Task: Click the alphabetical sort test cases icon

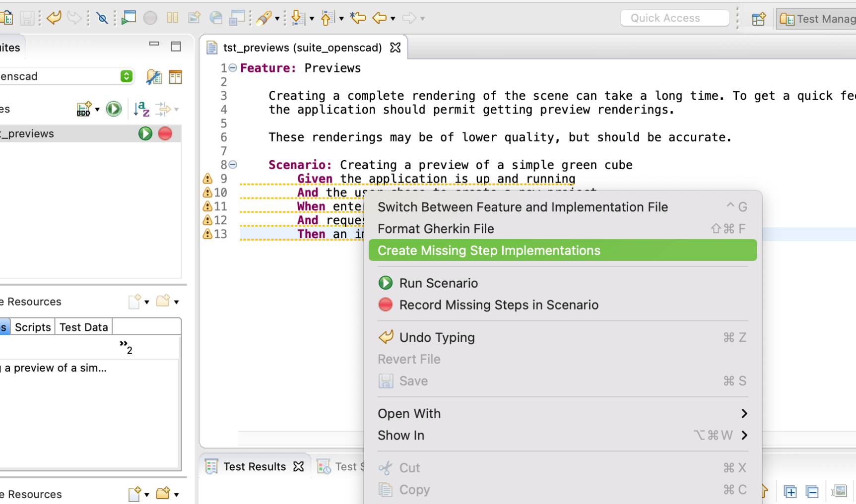Action: [x=141, y=109]
